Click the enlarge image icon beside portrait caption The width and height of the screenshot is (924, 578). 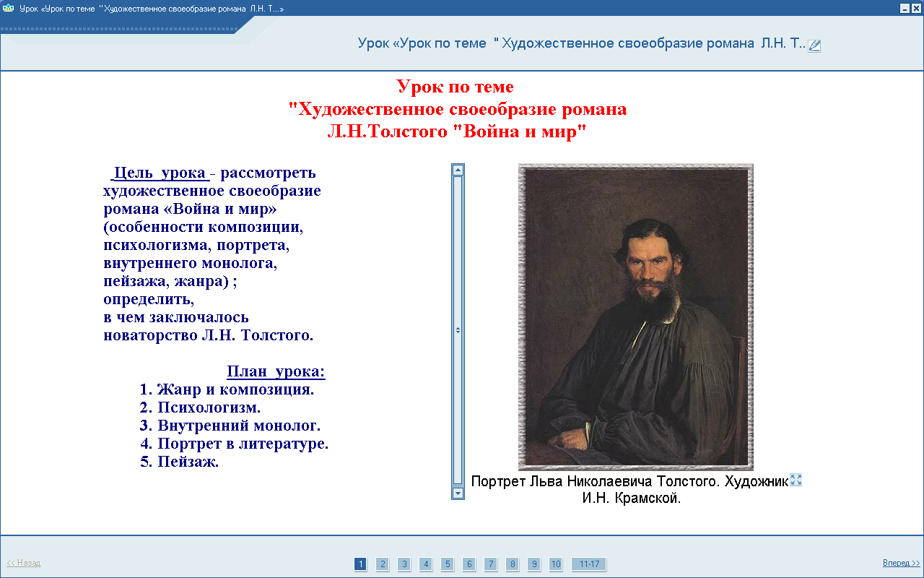pyautogui.click(x=796, y=480)
